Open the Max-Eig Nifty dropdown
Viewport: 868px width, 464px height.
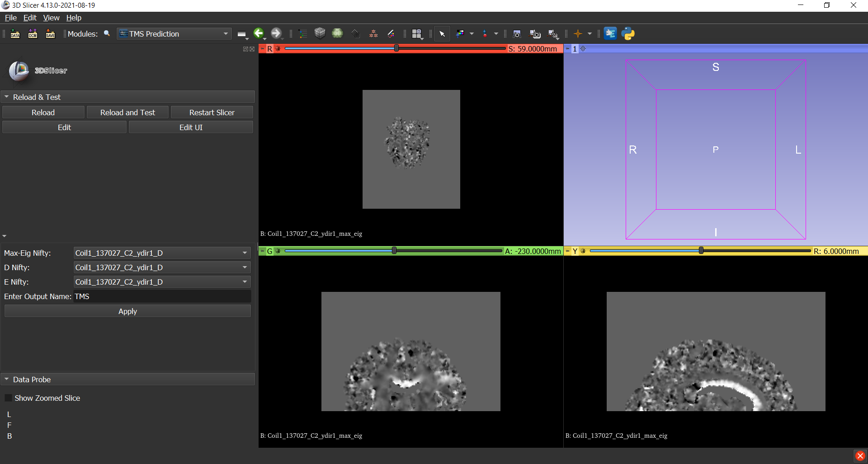(x=162, y=253)
